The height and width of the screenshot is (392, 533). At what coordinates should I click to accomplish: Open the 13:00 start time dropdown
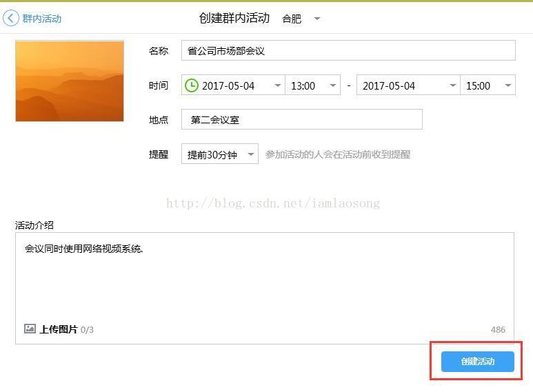click(313, 85)
